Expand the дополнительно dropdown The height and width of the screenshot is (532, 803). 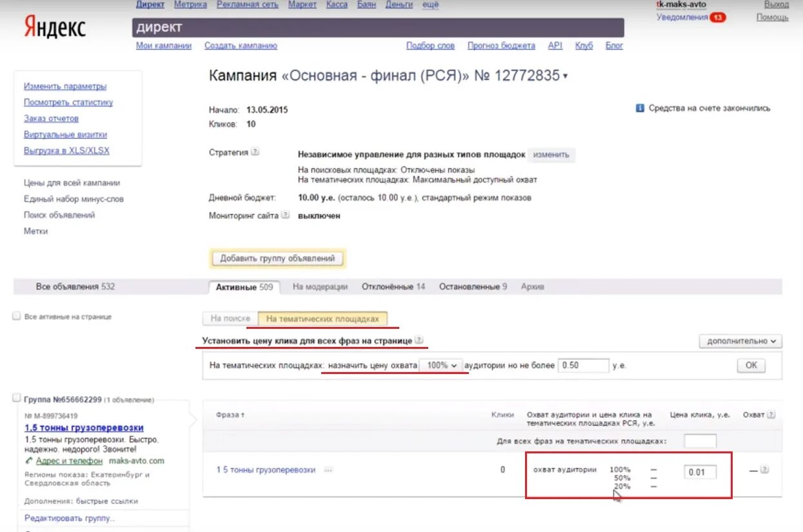click(x=741, y=341)
